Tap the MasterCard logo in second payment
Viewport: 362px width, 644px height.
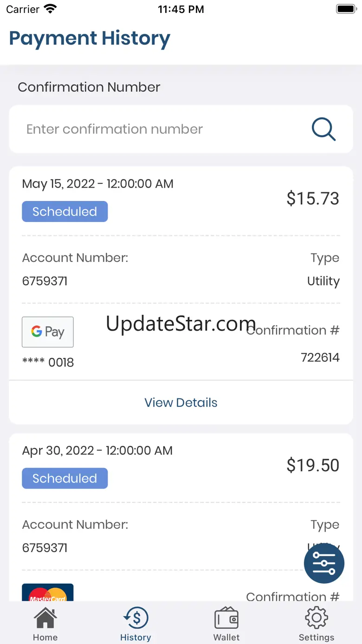[x=48, y=592]
